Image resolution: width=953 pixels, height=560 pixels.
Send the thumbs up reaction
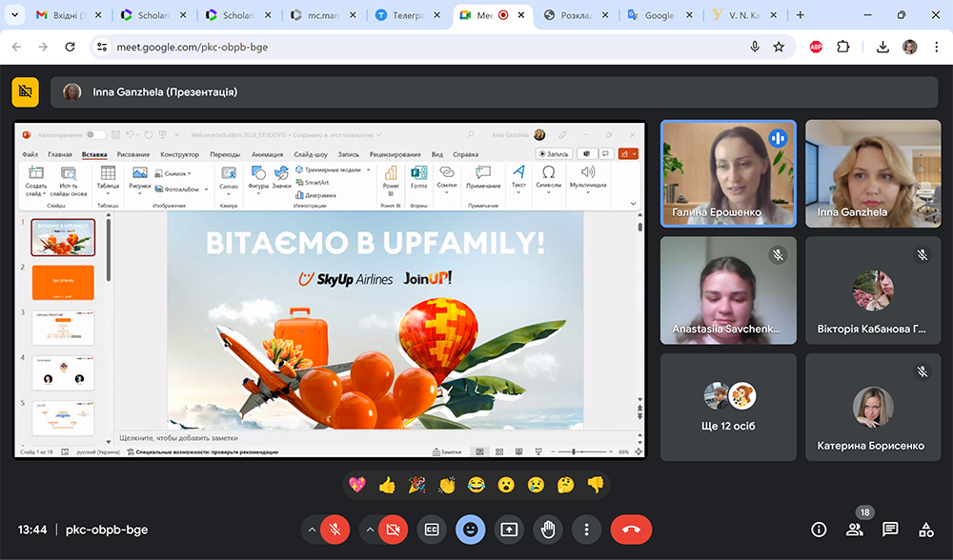pyautogui.click(x=386, y=485)
